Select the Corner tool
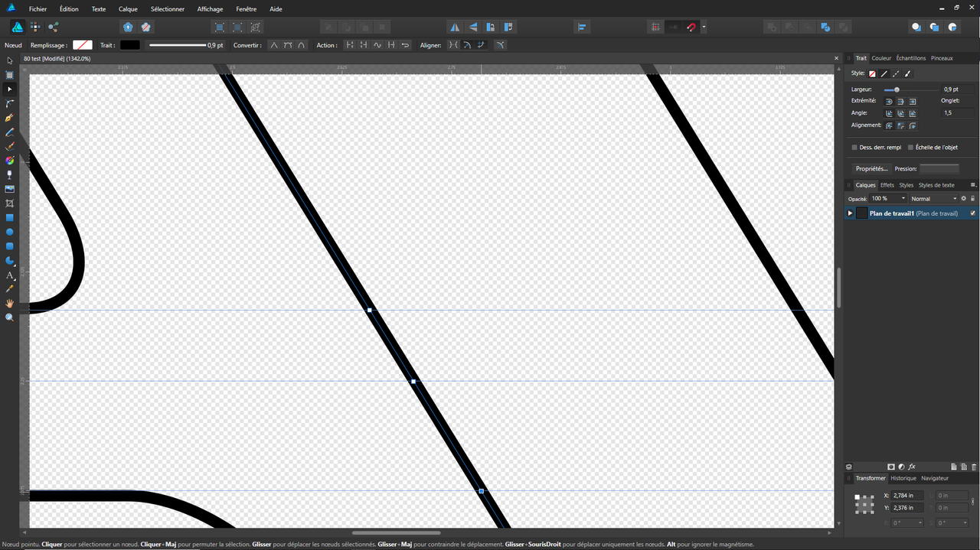Image resolution: width=980 pixels, height=550 pixels. [x=10, y=103]
